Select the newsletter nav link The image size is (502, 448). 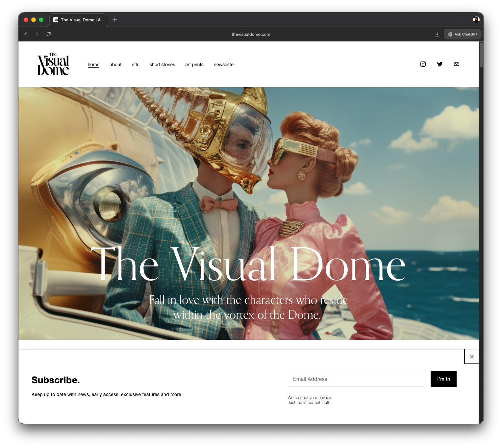[224, 64]
